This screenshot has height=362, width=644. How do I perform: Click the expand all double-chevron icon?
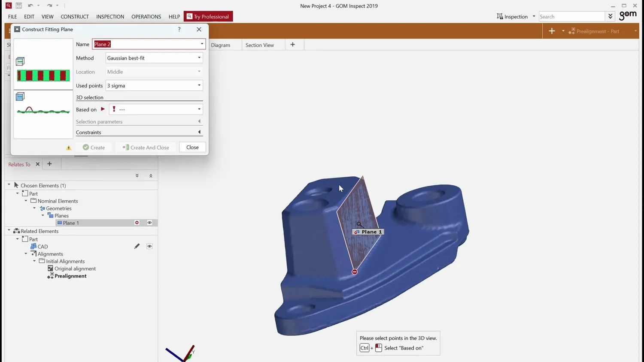[x=137, y=175]
